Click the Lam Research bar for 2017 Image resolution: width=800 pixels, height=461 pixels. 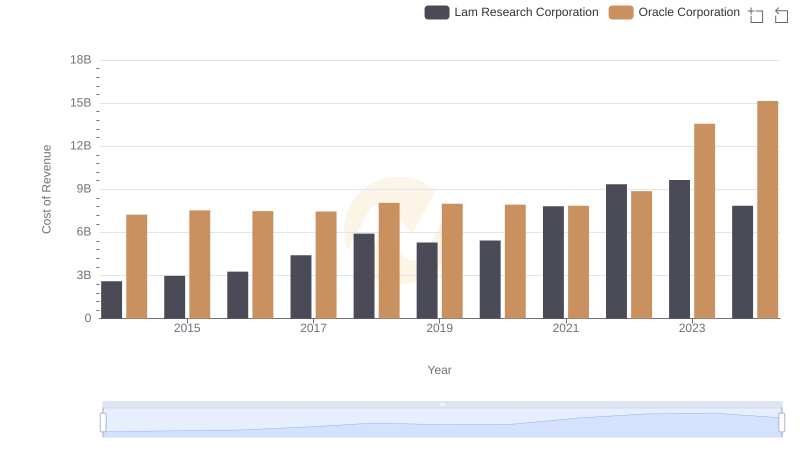click(301, 287)
